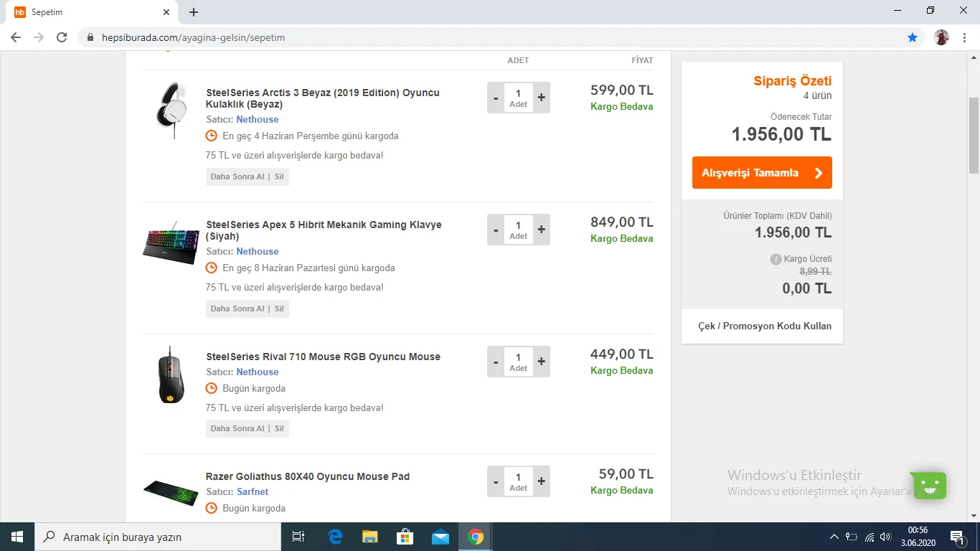Bookmark this page with the star icon
This screenshot has width=980, height=551.
913,37
